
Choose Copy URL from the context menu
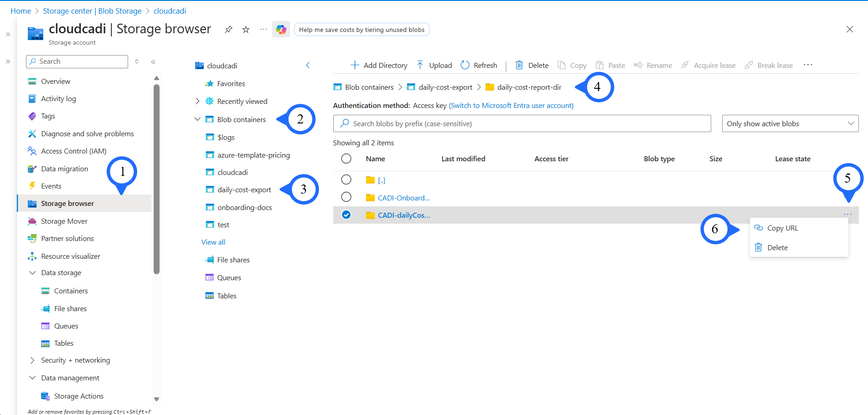[x=782, y=228]
